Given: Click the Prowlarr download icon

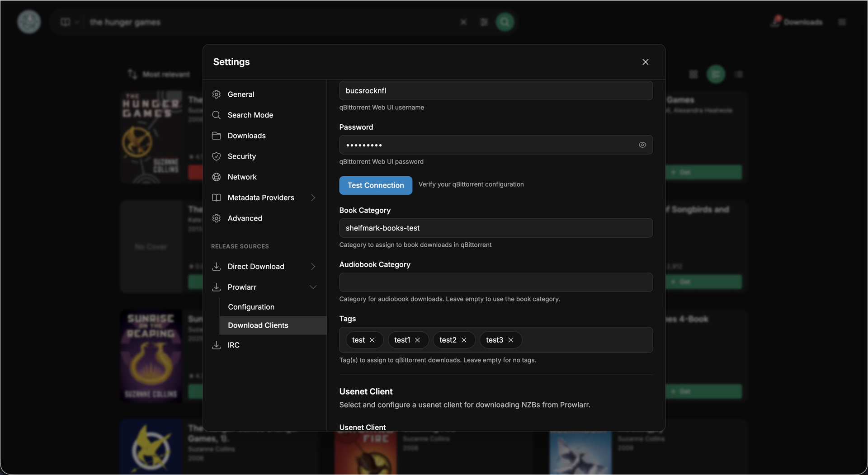Looking at the screenshot, I should coord(217,287).
